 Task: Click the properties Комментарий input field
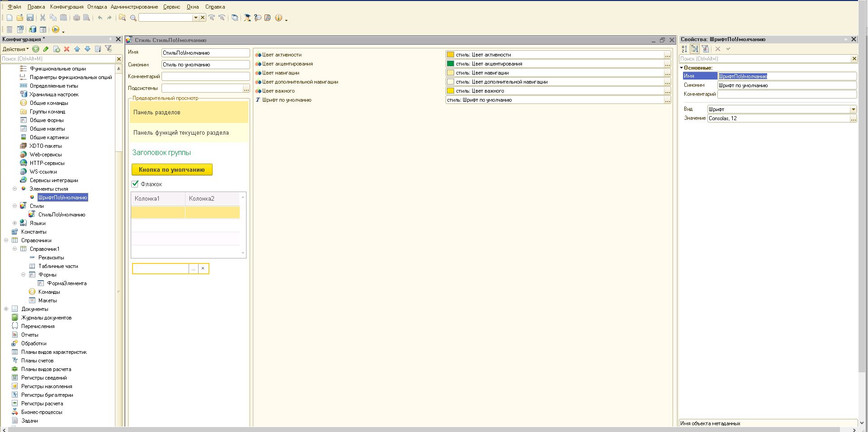(x=787, y=94)
